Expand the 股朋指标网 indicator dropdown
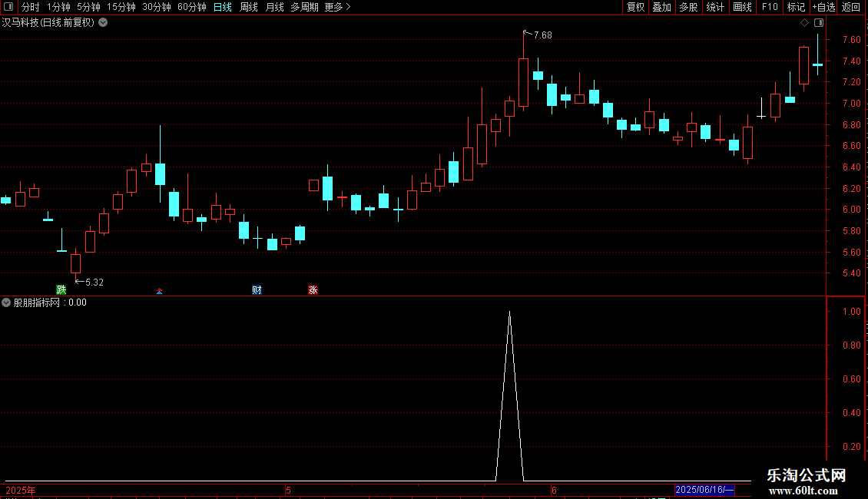This screenshot has height=499, width=868. (6, 302)
